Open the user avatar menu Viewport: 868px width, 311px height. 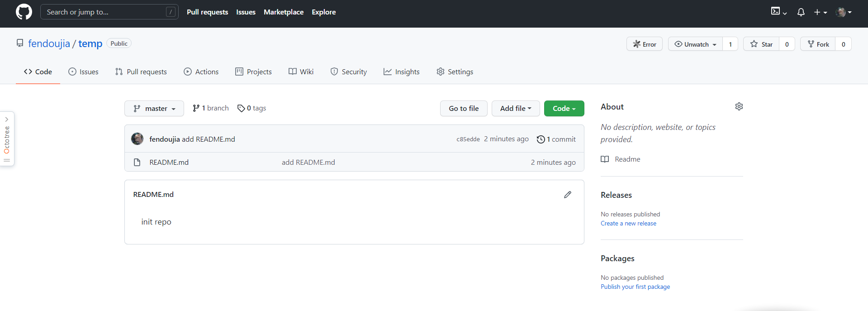click(x=844, y=12)
